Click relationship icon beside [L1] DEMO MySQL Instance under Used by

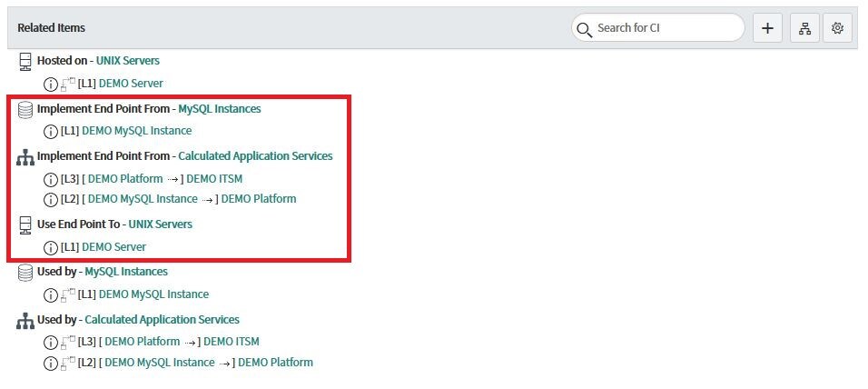67,295
